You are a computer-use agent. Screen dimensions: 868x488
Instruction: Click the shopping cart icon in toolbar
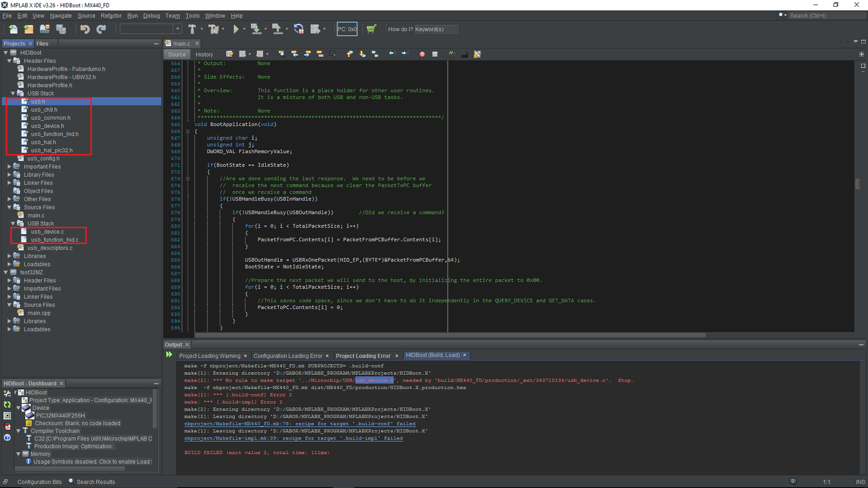371,29
